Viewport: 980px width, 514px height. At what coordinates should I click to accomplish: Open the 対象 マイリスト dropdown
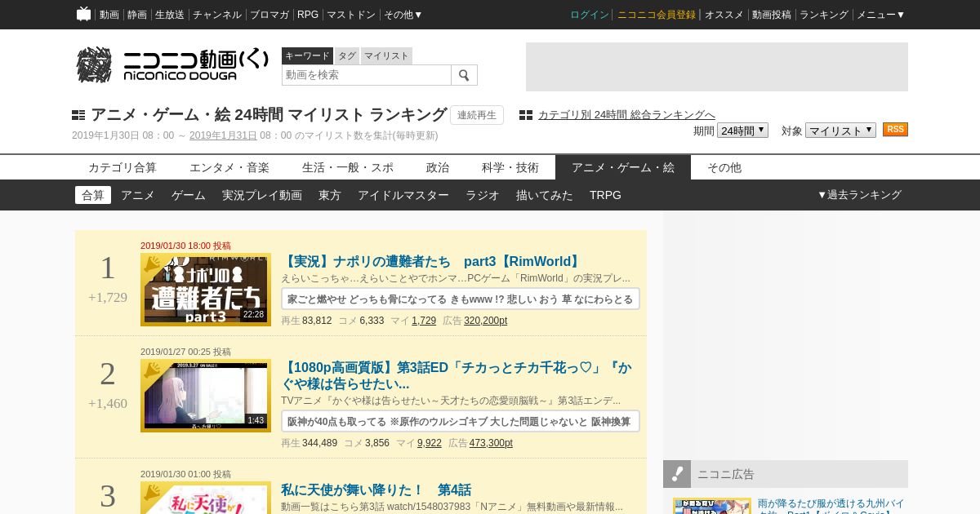[x=840, y=131]
